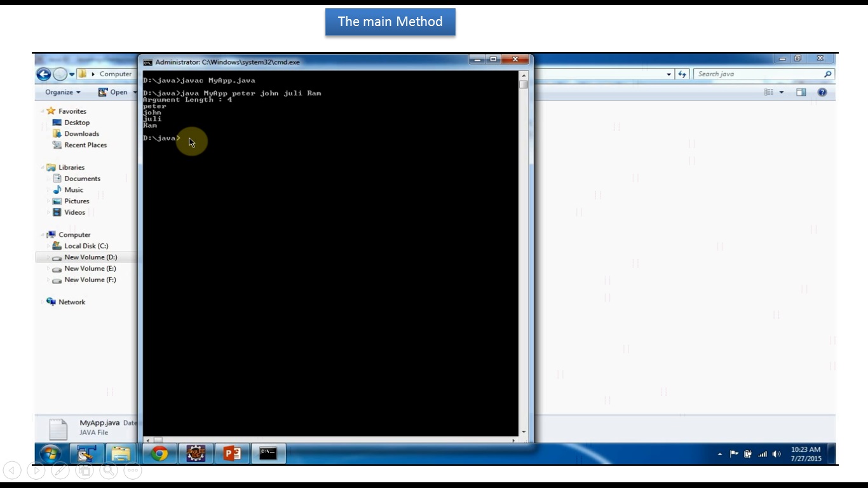Viewport: 868px width, 488px height.
Task: Open the Command Prompt taskbar icon
Action: point(268,453)
